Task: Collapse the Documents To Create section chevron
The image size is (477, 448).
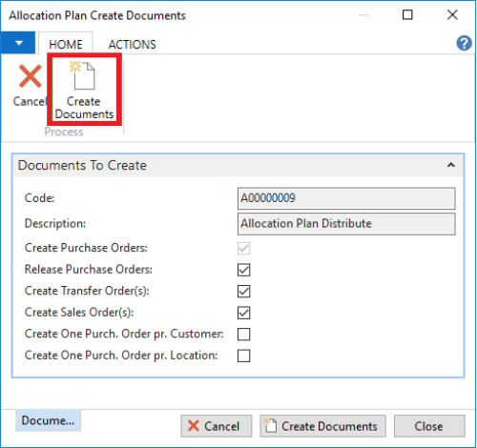Action: coord(450,165)
